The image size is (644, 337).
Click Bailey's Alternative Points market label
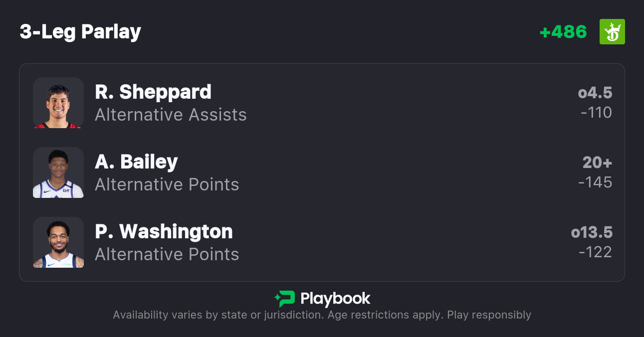coord(167,184)
